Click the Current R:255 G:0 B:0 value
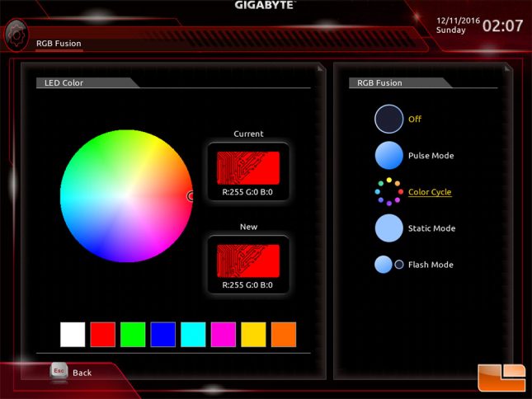 pos(247,192)
